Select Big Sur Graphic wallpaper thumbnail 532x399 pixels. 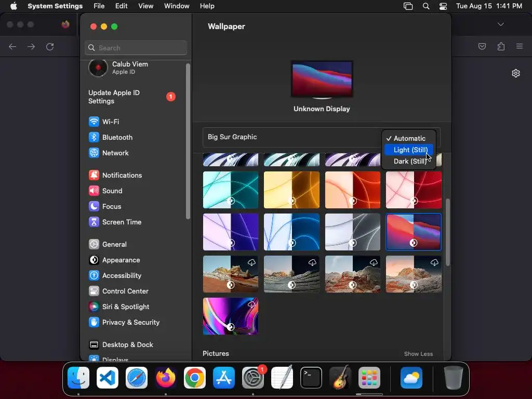coord(414,232)
